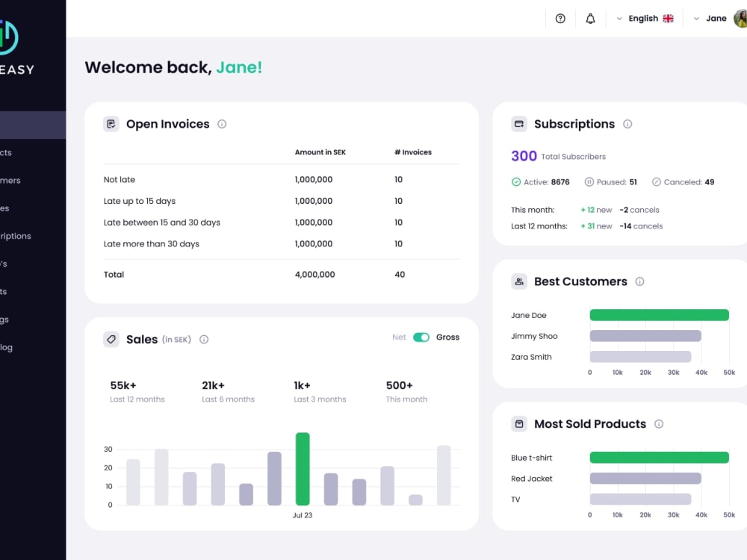Click the Subscriptions card icon

[519, 124]
